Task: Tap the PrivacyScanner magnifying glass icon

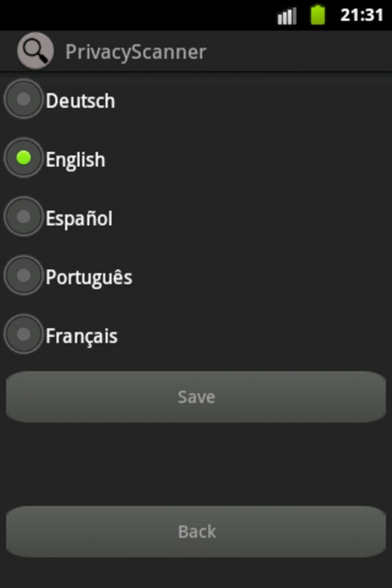Action: [35, 51]
